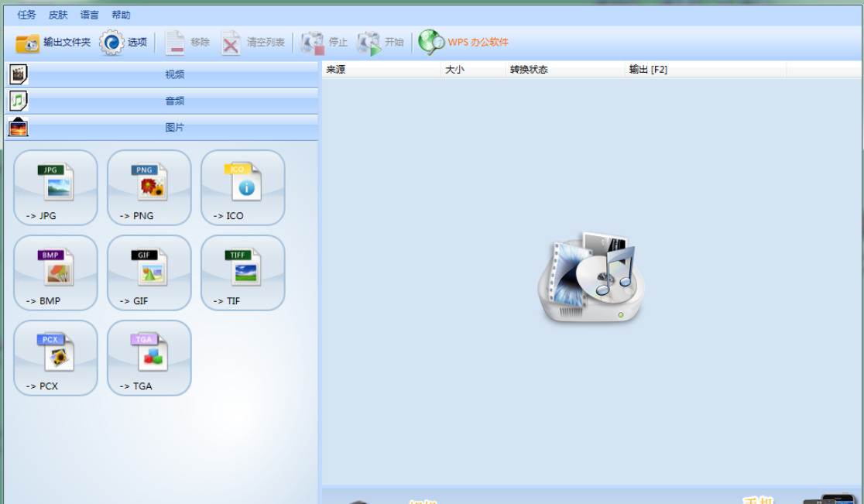Screen dimensions: 864x504
Task: Click the 输出文件夹 label
Action: click(x=67, y=42)
